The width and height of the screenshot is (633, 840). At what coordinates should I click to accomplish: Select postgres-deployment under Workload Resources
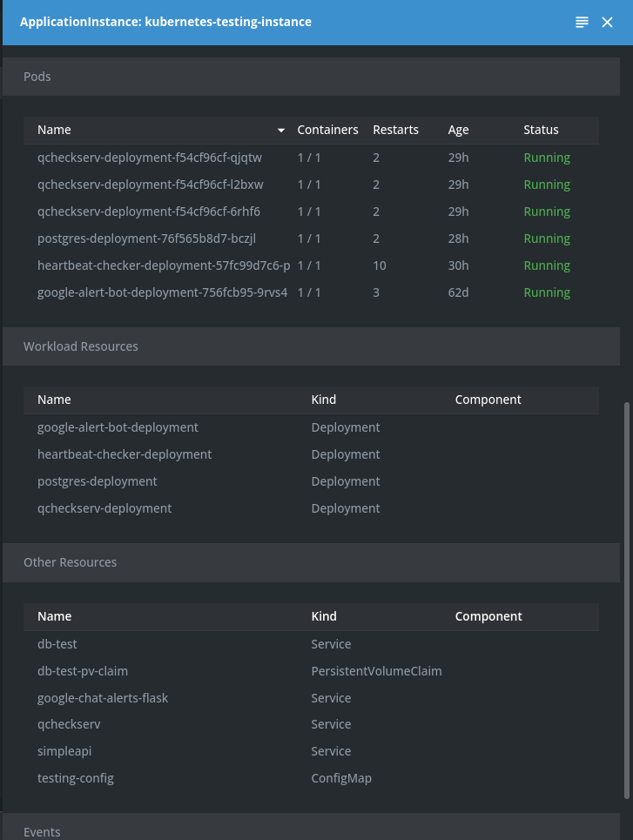click(98, 480)
